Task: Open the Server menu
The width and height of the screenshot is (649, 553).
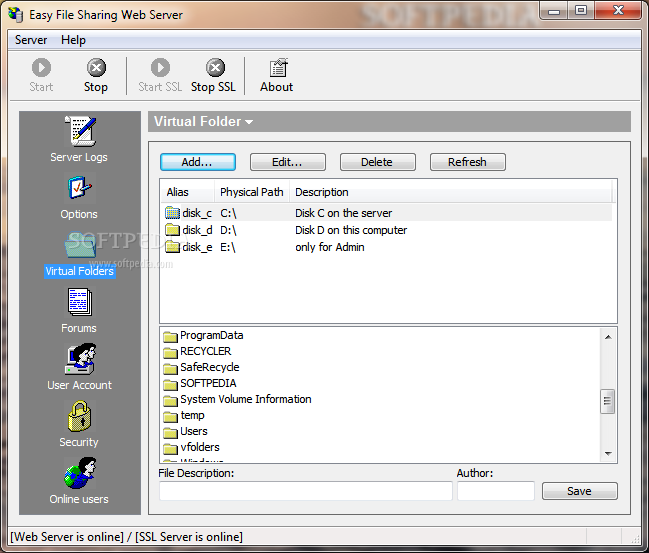Action: [31, 40]
